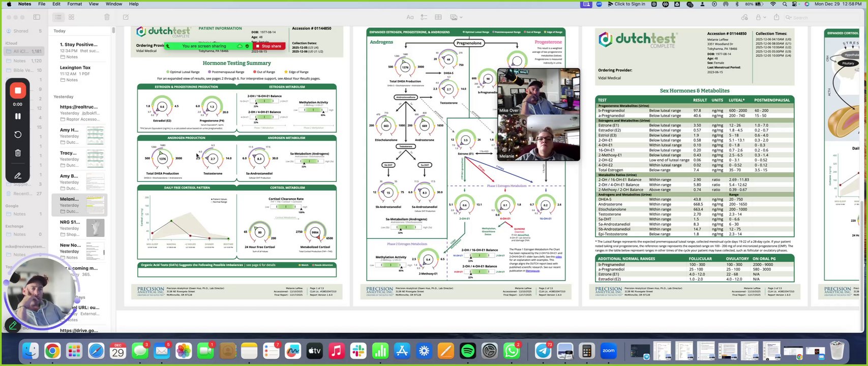
Task: Open the View menu
Action: [x=94, y=4]
